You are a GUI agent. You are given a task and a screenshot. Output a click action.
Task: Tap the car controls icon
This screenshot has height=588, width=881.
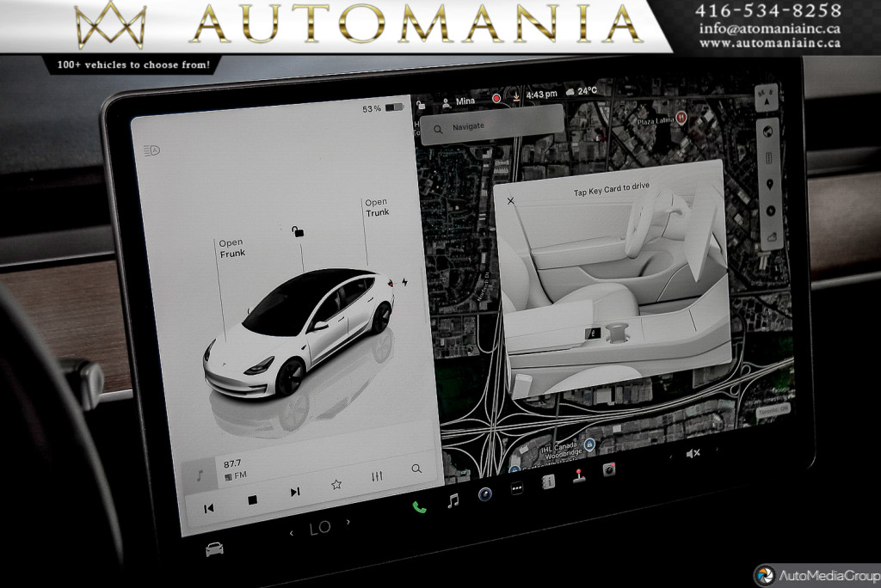pyautogui.click(x=215, y=549)
